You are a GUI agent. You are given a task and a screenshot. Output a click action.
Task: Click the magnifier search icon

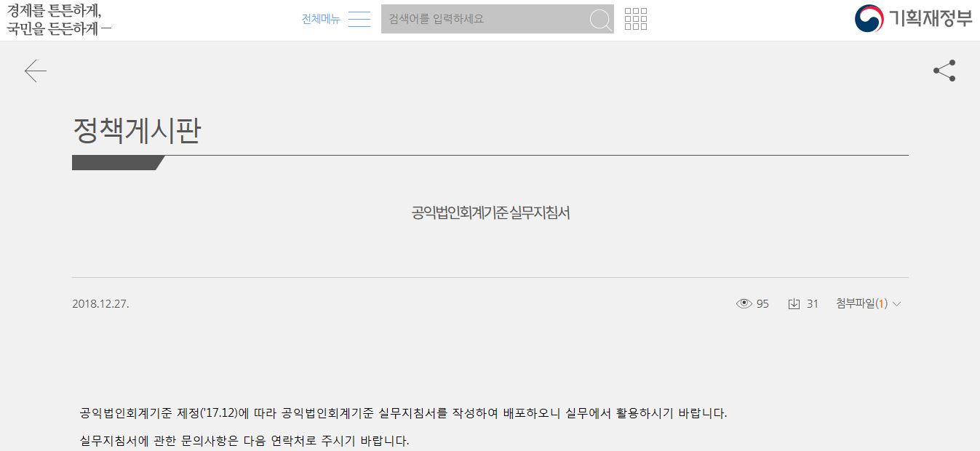pos(600,20)
